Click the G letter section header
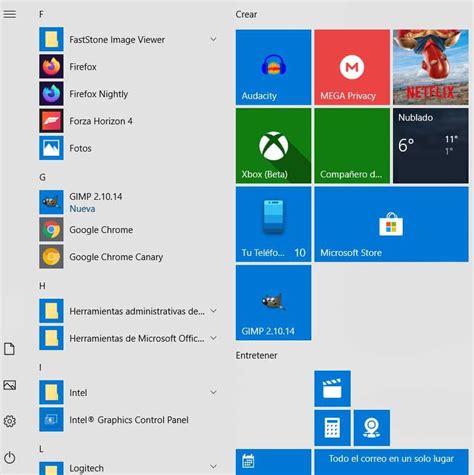Screen dimensions: 474x475 (x=42, y=177)
